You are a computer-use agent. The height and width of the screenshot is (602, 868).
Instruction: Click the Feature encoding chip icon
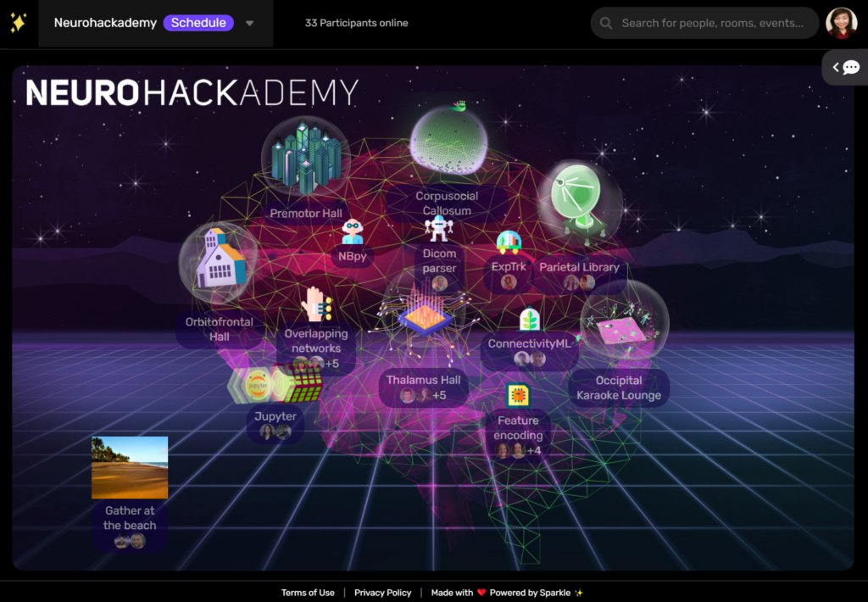point(518,397)
